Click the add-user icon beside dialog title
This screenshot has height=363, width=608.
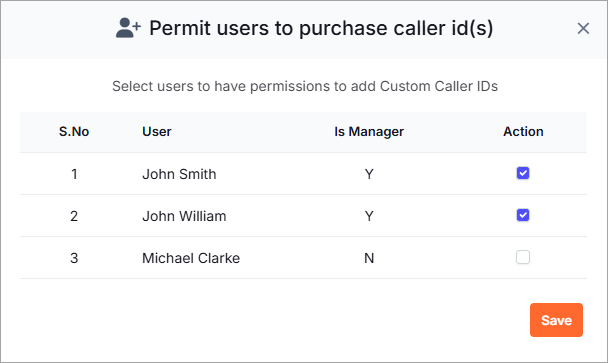[x=128, y=28]
